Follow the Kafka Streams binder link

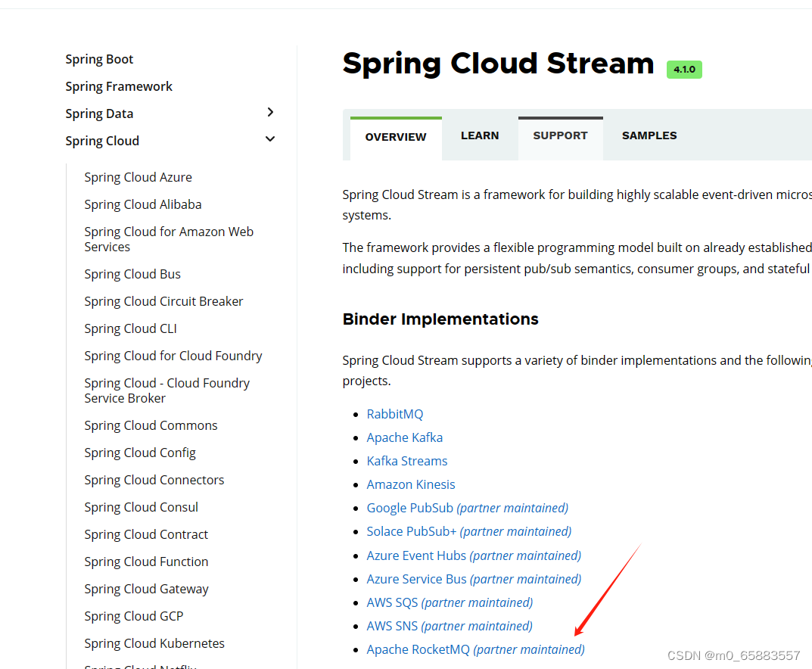407,461
